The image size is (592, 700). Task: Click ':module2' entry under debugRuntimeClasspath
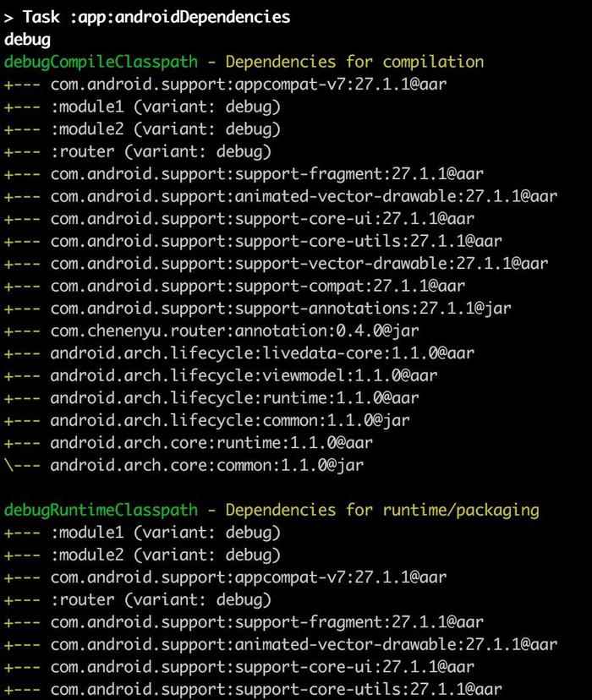(x=165, y=555)
